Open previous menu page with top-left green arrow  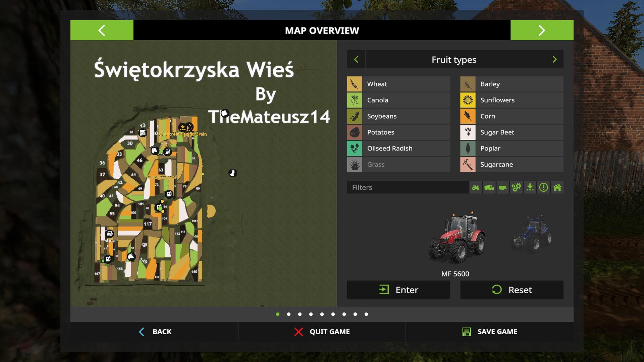pyautogui.click(x=102, y=31)
